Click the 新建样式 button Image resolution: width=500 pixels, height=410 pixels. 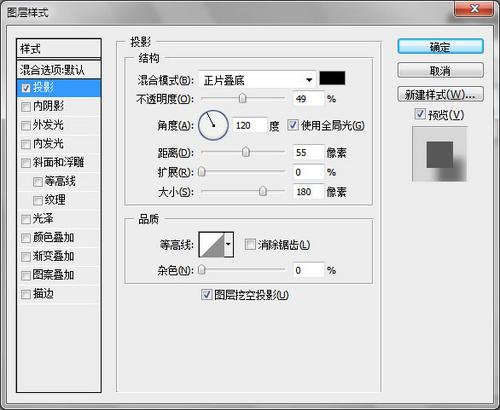coord(440,95)
